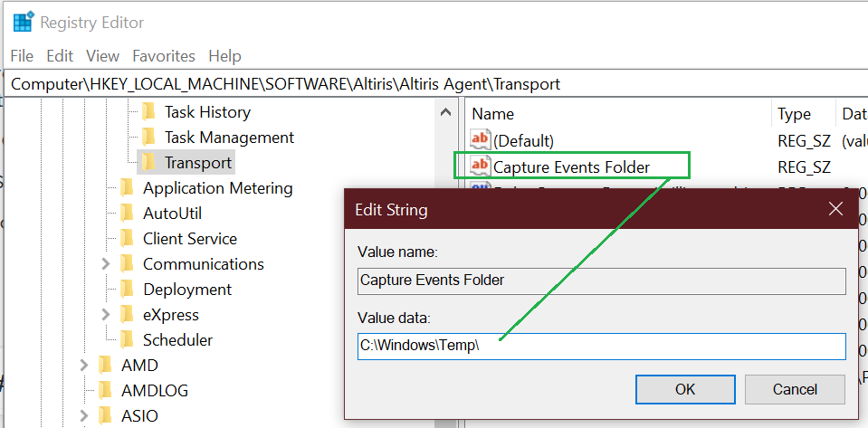This screenshot has width=868, height=428.
Task: Confirm the edit with OK
Action: [685, 389]
